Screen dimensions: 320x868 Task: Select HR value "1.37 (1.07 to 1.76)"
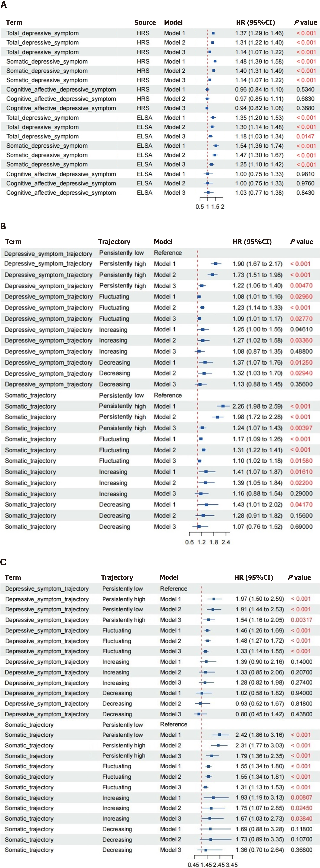tap(257, 362)
